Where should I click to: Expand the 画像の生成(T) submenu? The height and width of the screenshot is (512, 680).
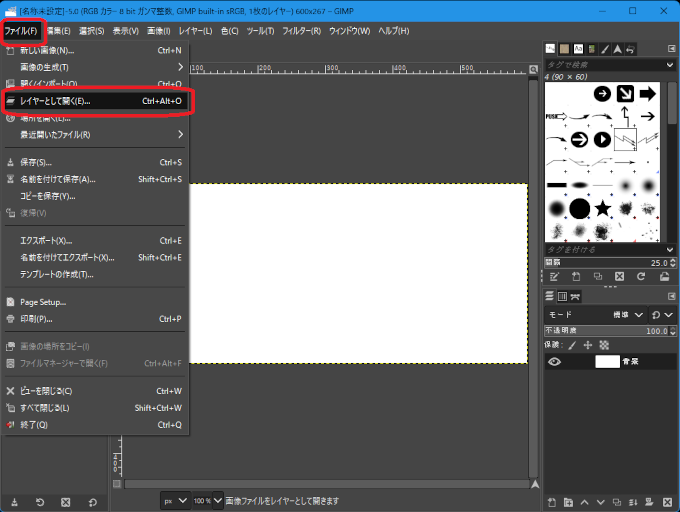[x=95, y=67]
